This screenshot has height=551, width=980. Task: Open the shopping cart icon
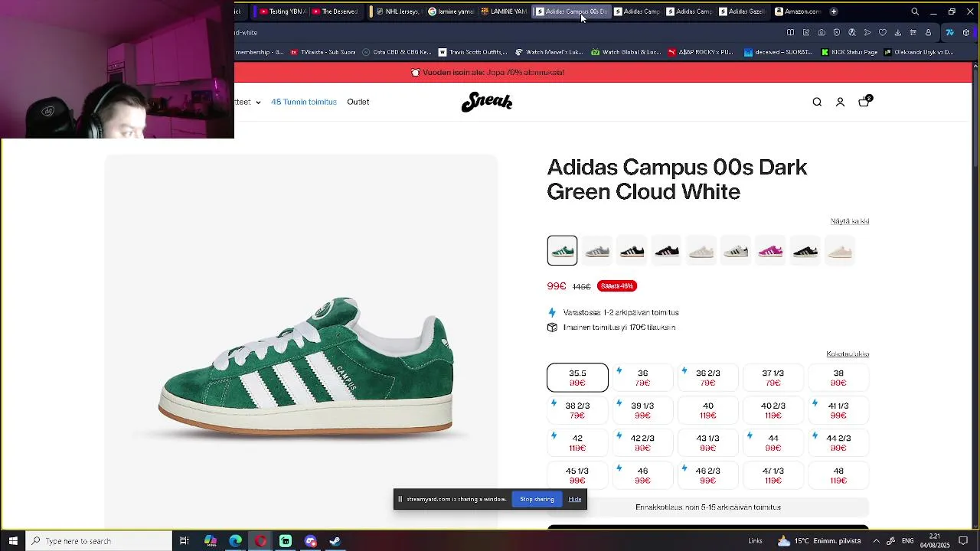click(864, 101)
